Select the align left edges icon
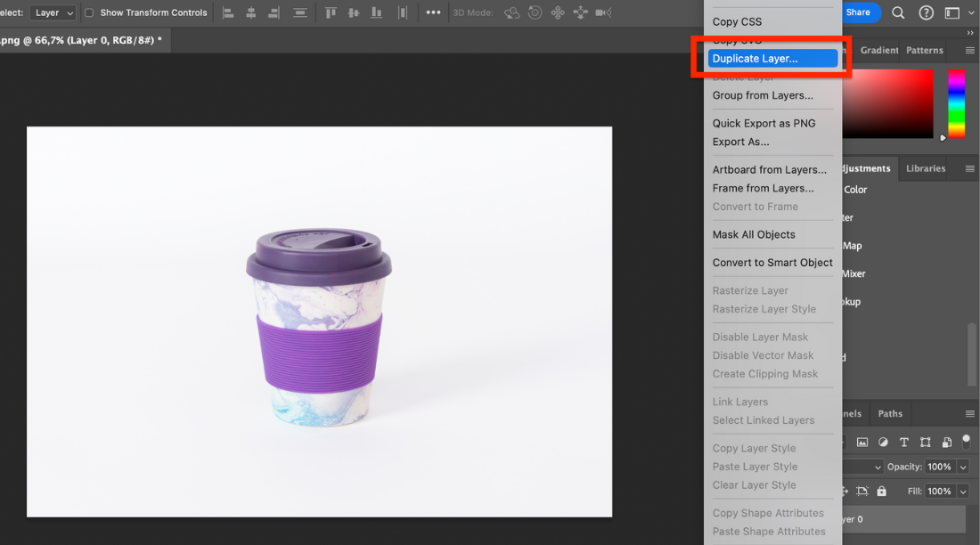The height and width of the screenshot is (545, 980). (x=228, y=12)
